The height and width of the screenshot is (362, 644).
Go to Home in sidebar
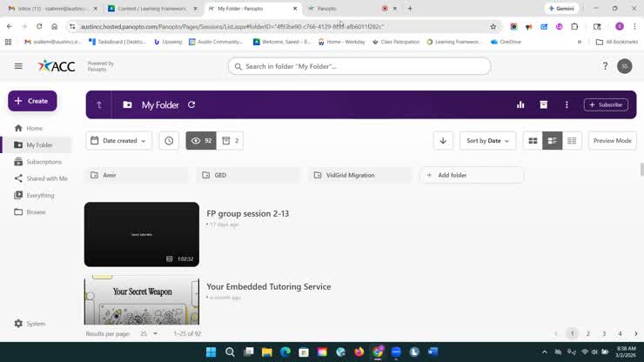[x=35, y=128]
